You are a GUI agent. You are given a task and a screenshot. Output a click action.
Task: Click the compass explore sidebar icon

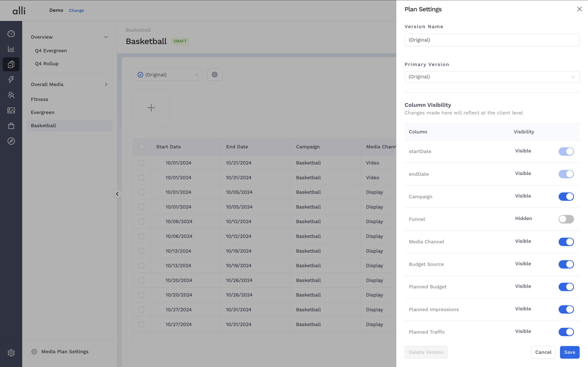(11, 141)
